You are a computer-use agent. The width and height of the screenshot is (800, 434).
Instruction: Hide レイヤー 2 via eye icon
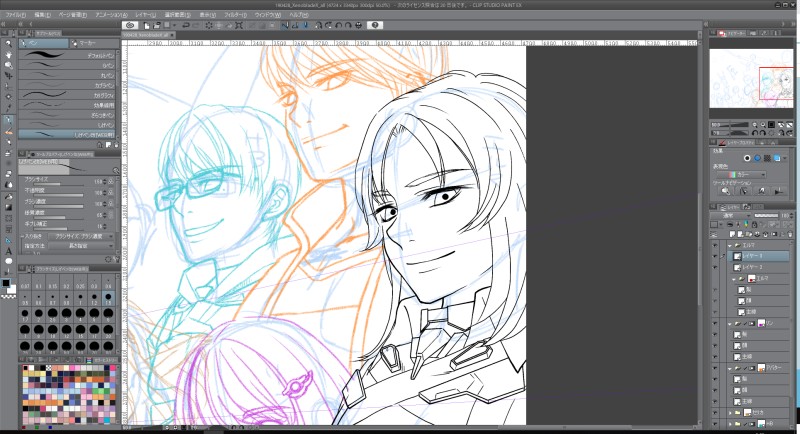point(715,267)
